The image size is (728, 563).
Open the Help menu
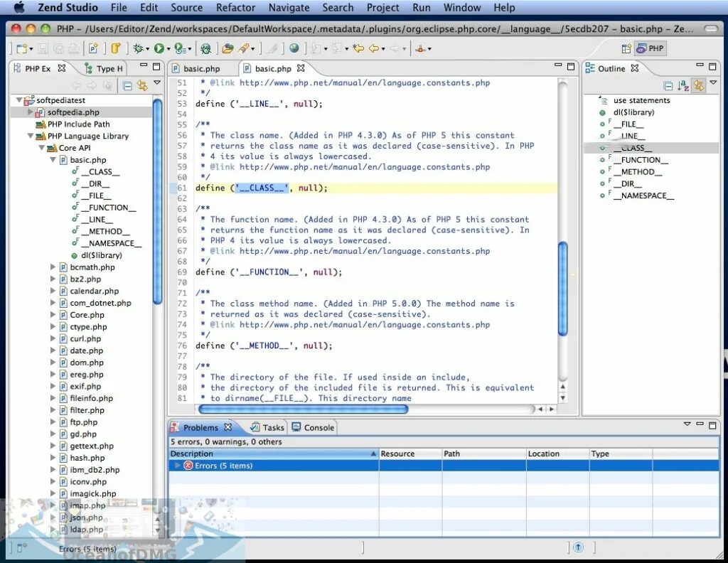click(504, 7)
